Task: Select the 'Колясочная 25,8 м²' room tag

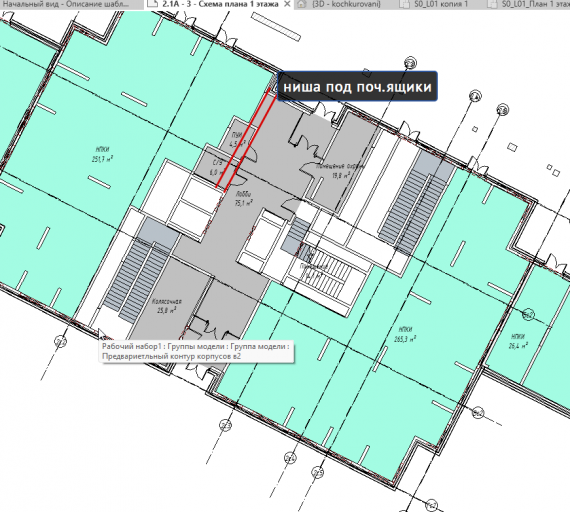Action: [166, 306]
